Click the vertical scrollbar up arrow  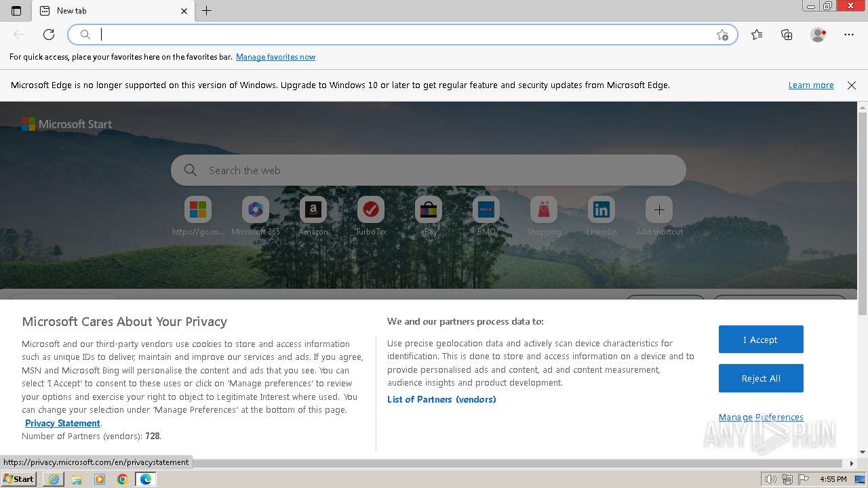click(863, 107)
